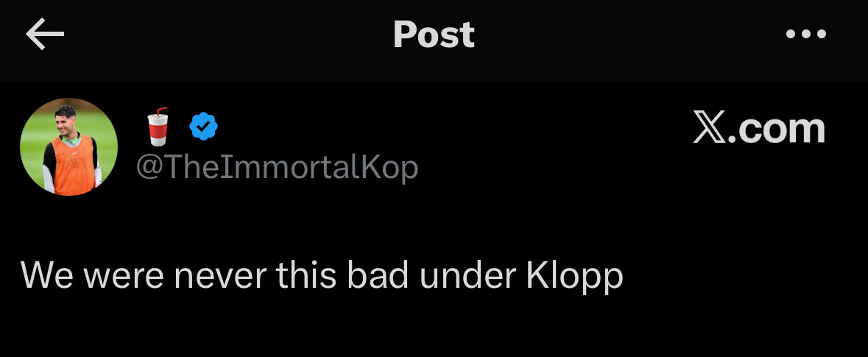This screenshot has height=357, width=868.
Task: Click the word "We" starting the post
Action: [47, 275]
